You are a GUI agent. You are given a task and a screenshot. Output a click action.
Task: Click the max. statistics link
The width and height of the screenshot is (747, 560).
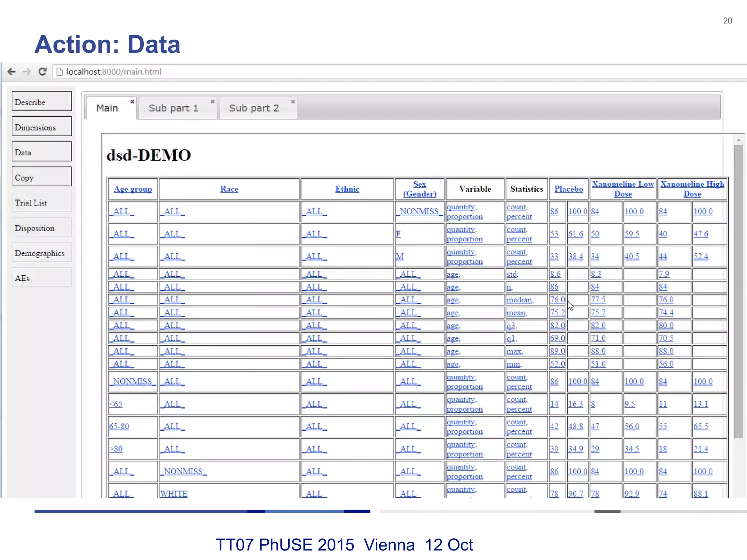[515, 351]
